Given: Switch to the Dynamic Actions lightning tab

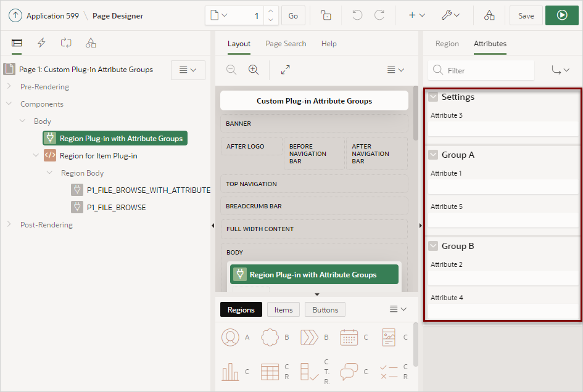Looking at the screenshot, I should tap(41, 43).
